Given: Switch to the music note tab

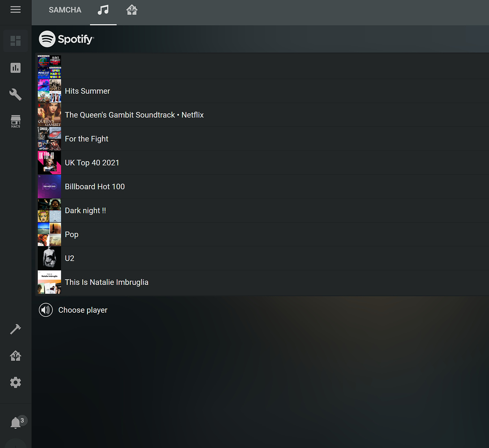Looking at the screenshot, I should coord(103,11).
